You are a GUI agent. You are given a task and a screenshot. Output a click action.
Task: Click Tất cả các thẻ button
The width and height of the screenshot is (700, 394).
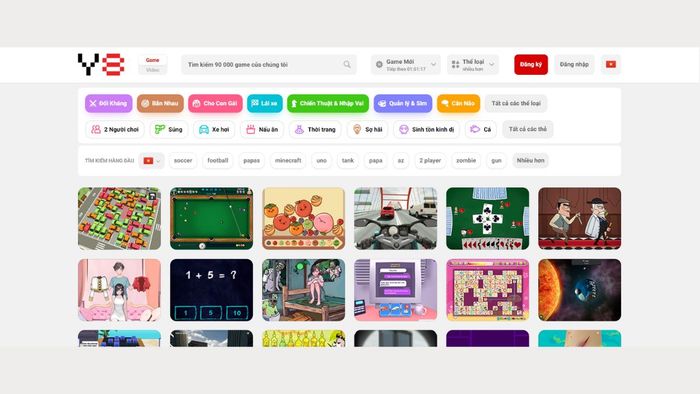528,129
